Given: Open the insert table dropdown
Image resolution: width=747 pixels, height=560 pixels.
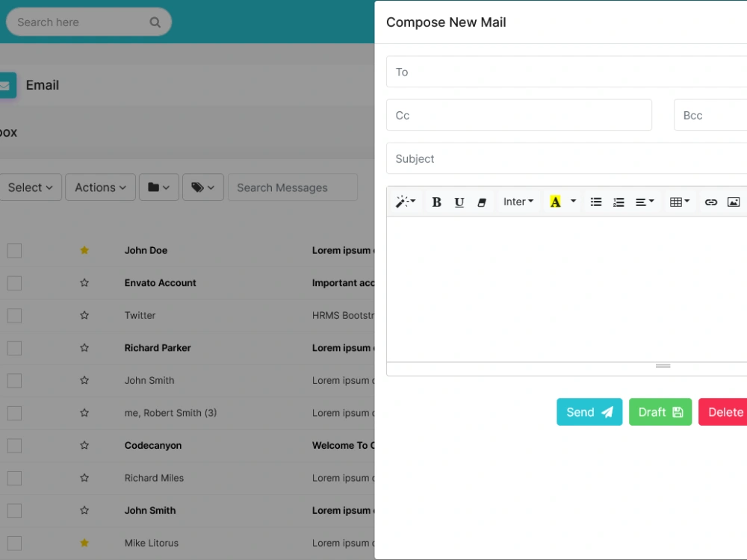Looking at the screenshot, I should tap(679, 202).
